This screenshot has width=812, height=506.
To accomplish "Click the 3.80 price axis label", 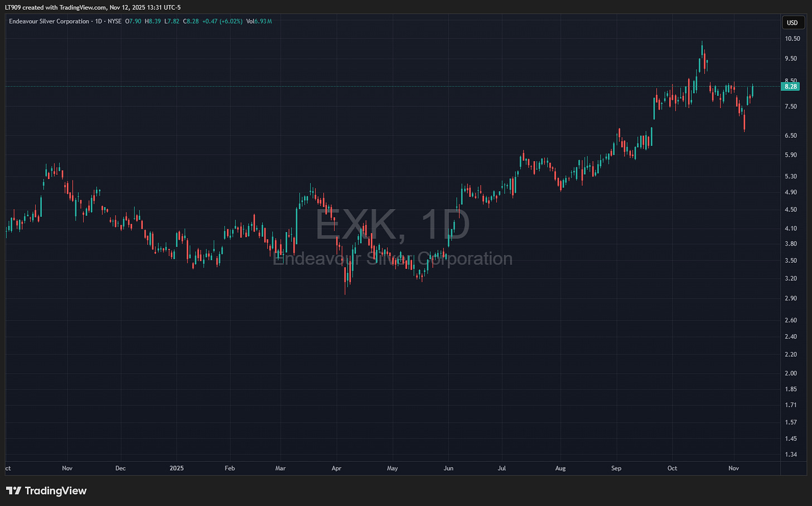I will click(791, 244).
